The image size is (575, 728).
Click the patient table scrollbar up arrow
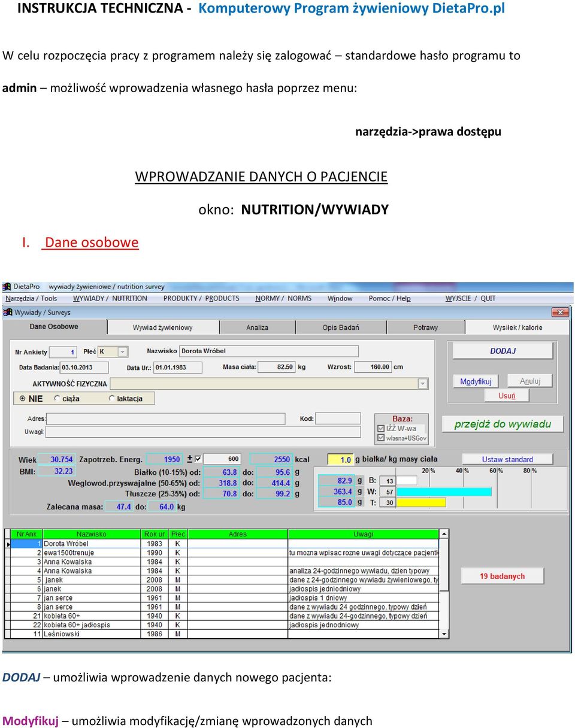pos(444,533)
